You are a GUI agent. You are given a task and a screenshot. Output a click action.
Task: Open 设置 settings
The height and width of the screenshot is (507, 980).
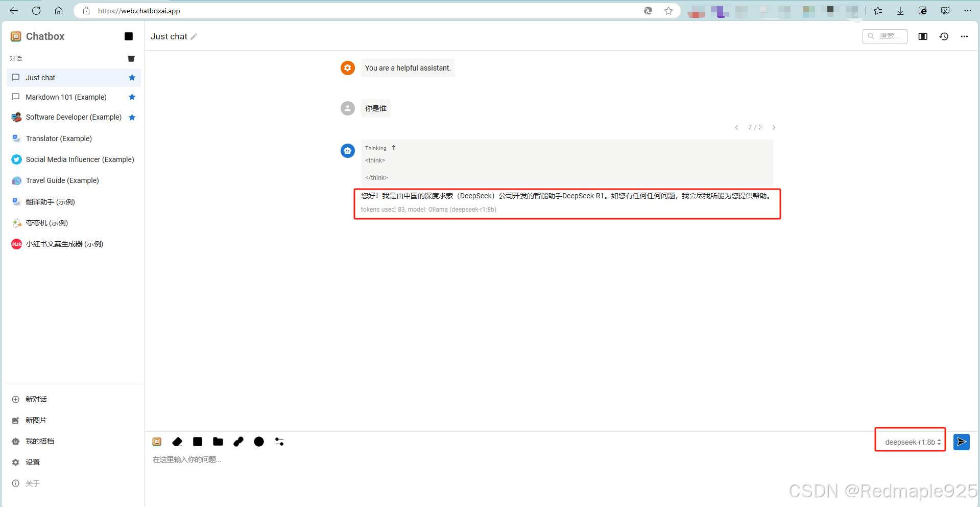click(74, 462)
